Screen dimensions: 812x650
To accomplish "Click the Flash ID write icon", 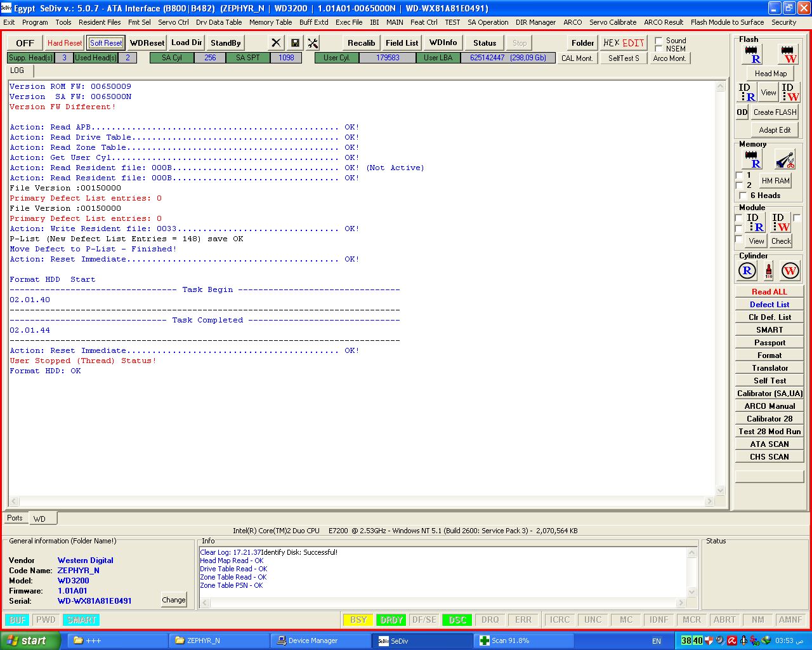I will 790,93.
